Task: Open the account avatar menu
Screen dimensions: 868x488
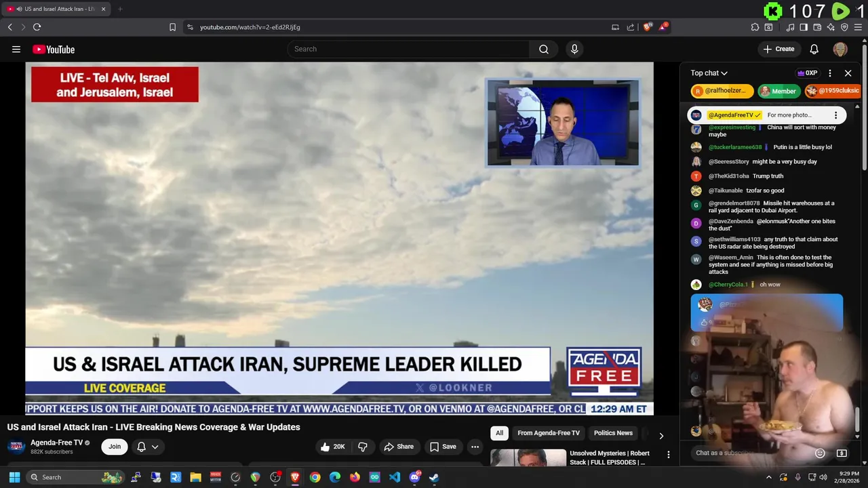Action: coord(840,49)
